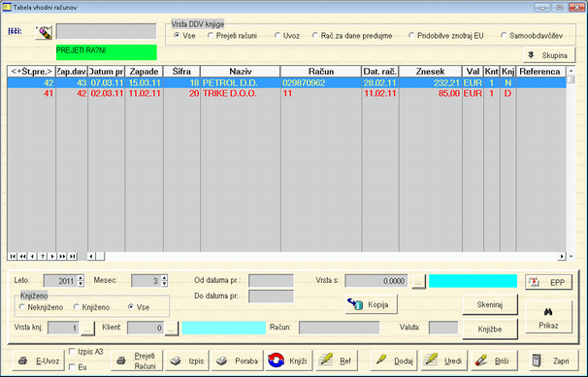Click the amount 232,21 cell

point(430,82)
